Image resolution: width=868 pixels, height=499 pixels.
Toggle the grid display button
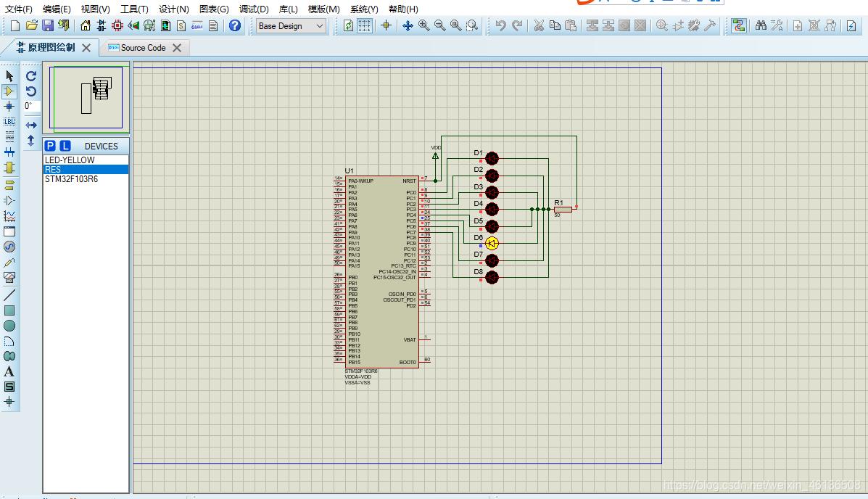[x=365, y=25]
